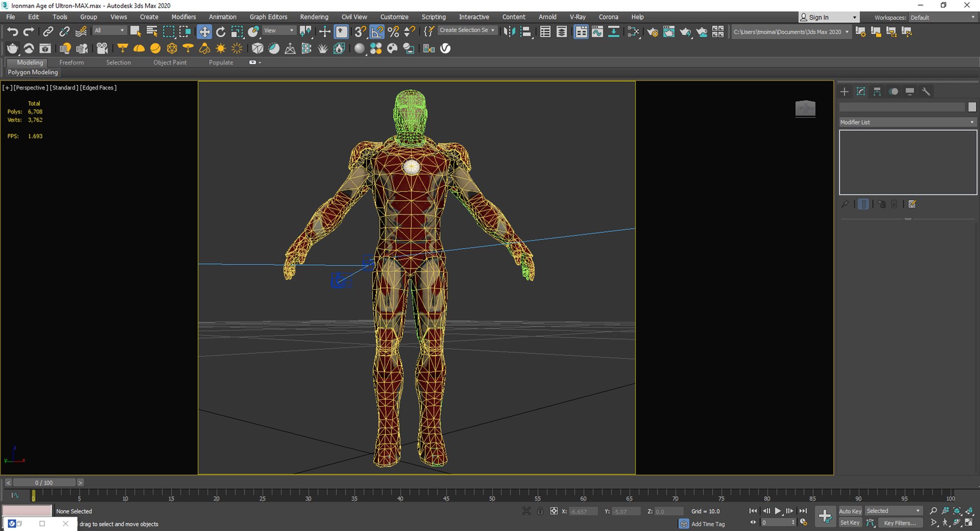
Task: Activate the Select and Scale tool
Action: click(x=237, y=32)
